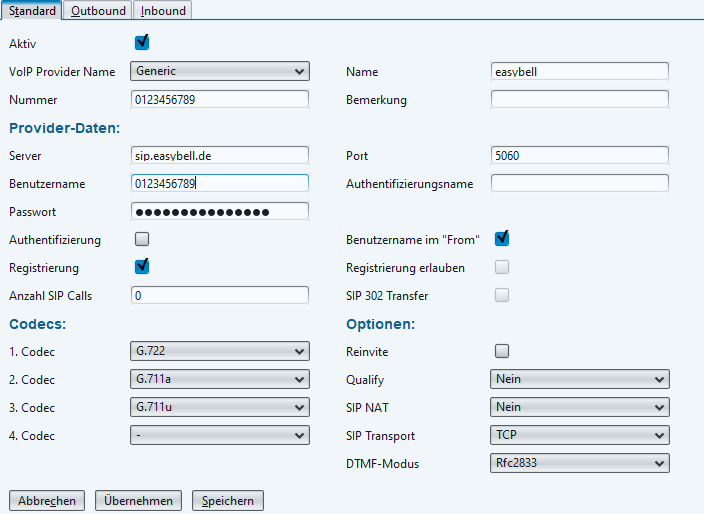Expand the Qualify dropdown
The width and height of the screenshot is (704, 514).
(580, 379)
